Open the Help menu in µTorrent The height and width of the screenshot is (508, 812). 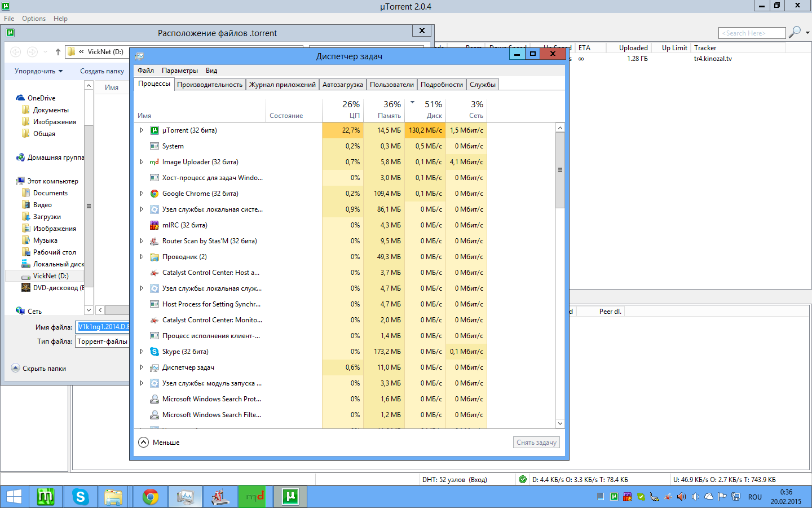tap(60, 19)
